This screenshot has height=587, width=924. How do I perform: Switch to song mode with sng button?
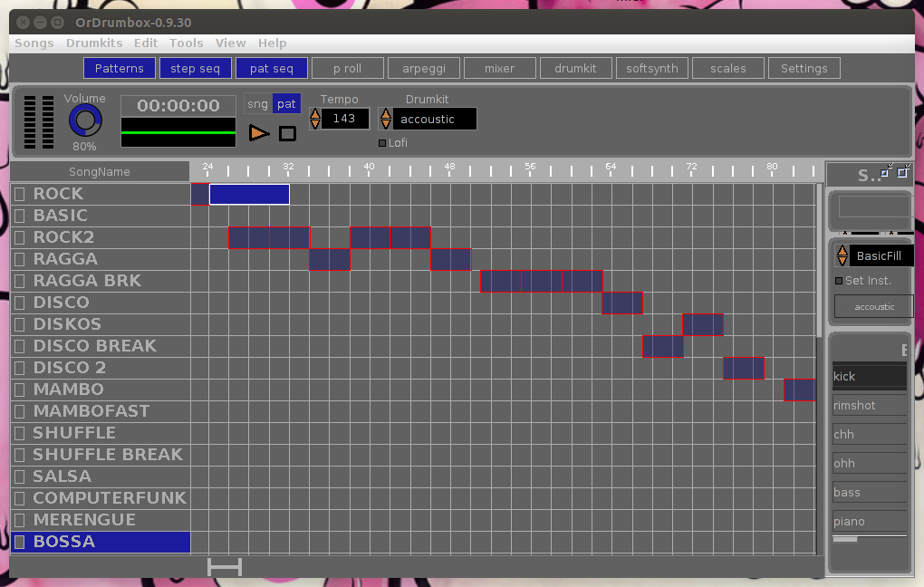pos(257,104)
